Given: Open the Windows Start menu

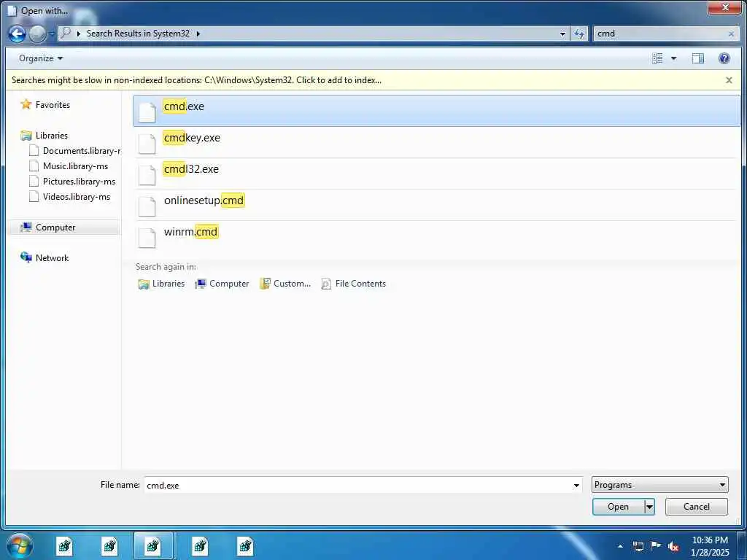Looking at the screenshot, I should tap(20, 545).
